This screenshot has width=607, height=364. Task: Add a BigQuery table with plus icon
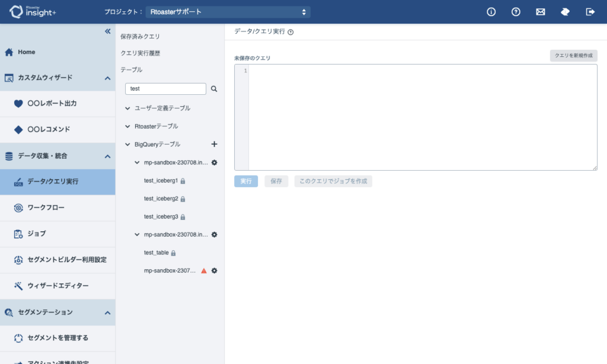[214, 144]
